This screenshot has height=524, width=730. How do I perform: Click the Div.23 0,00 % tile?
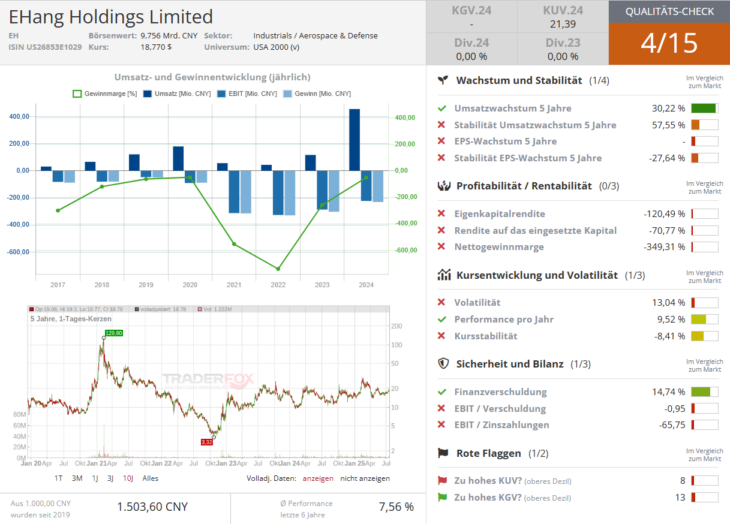[563, 49]
